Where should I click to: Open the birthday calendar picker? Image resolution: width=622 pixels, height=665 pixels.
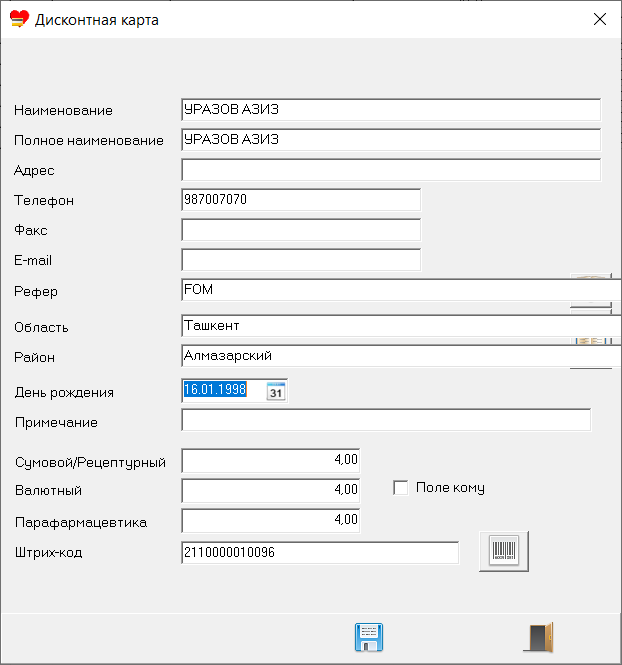pyautogui.click(x=276, y=391)
